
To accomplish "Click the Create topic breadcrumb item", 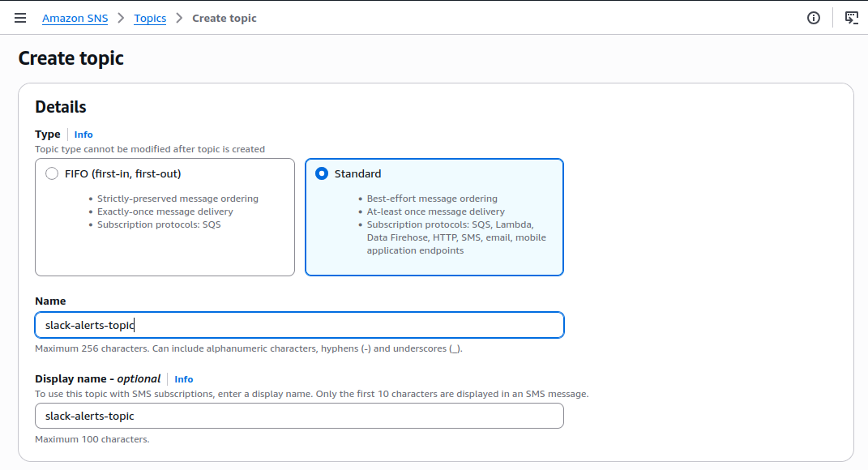I will point(224,19).
